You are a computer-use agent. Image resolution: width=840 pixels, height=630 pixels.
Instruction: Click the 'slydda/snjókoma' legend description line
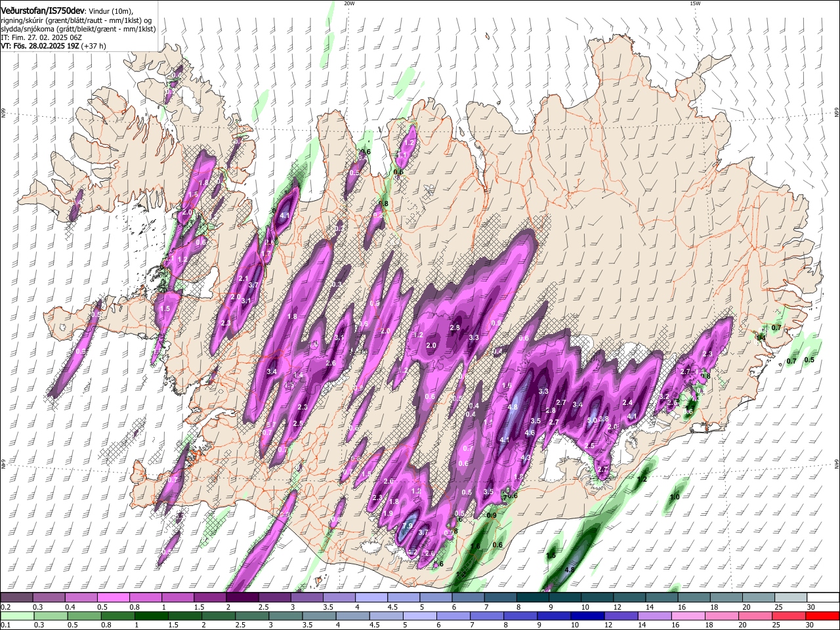click(78, 29)
